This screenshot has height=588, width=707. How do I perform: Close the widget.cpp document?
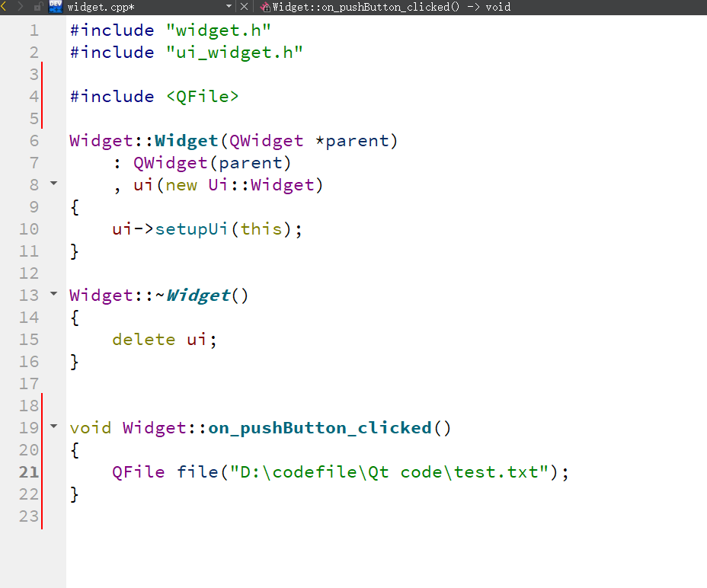pyautogui.click(x=244, y=6)
